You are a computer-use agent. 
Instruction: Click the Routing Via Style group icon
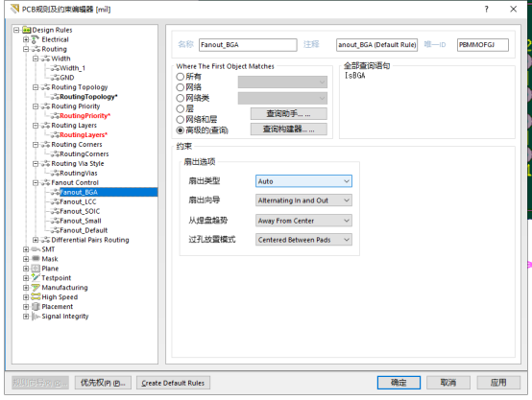45,164
